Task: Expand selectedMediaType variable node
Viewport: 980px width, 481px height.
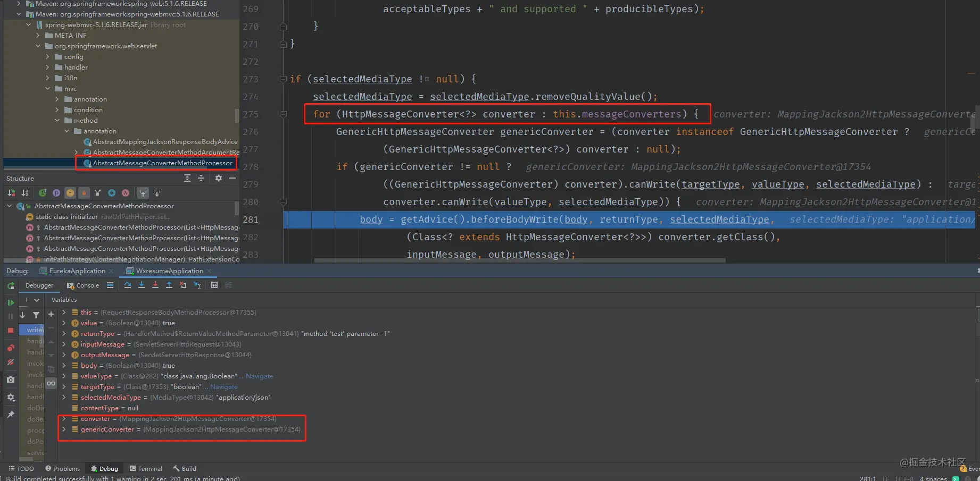Action: [64, 398]
